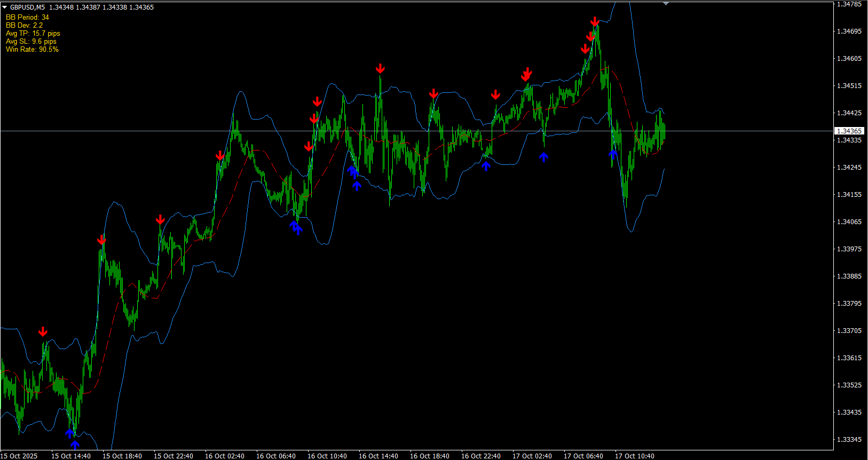Click the GBPUSD,M5 symbol title
This screenshot has width=868, height=460.
point(28,7)
